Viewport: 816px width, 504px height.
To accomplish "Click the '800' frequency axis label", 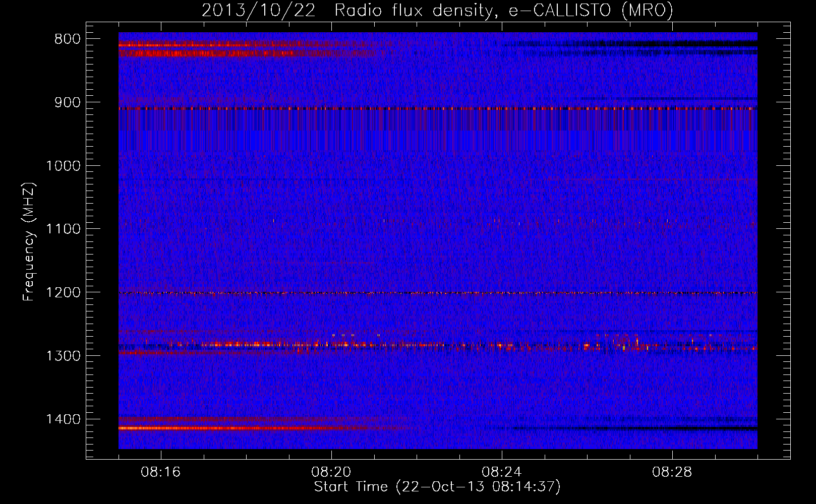I will tap(67, 39).
